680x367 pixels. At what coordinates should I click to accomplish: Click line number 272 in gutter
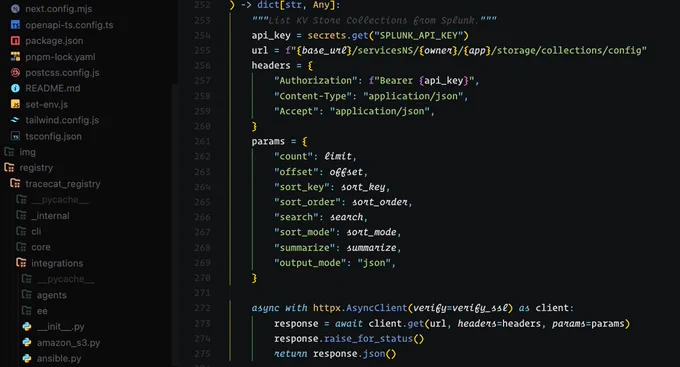click(x=202, y=308)
